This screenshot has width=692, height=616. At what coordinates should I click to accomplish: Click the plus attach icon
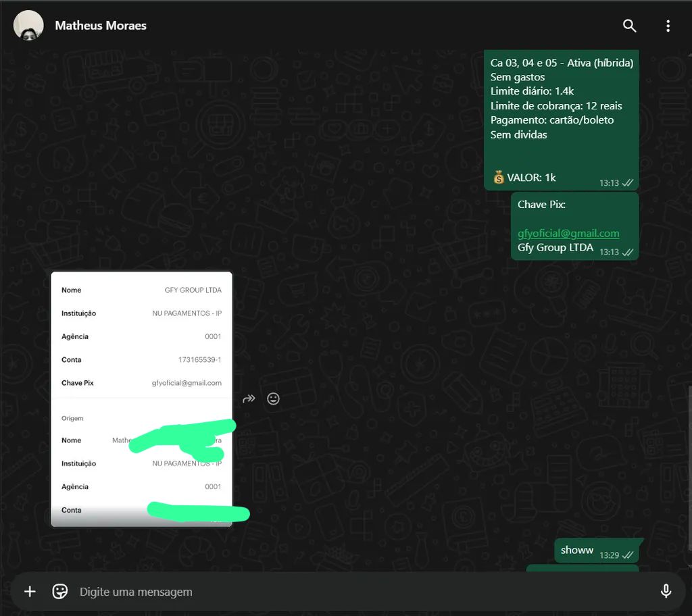click(30, 592)
